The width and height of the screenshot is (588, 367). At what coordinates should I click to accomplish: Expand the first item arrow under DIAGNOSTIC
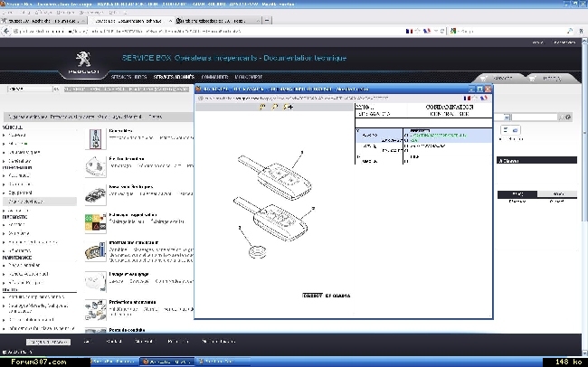(5, 225)
